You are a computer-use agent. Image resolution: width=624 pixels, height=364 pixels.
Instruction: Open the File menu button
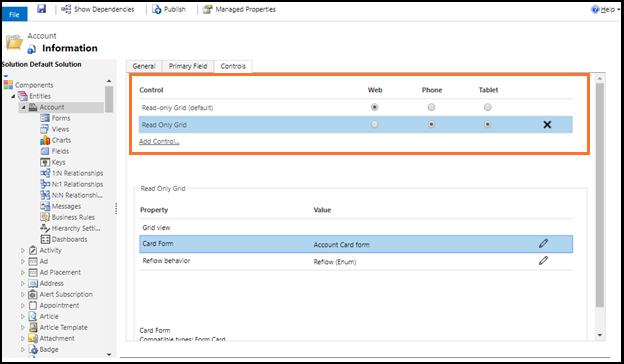(14, 14)
